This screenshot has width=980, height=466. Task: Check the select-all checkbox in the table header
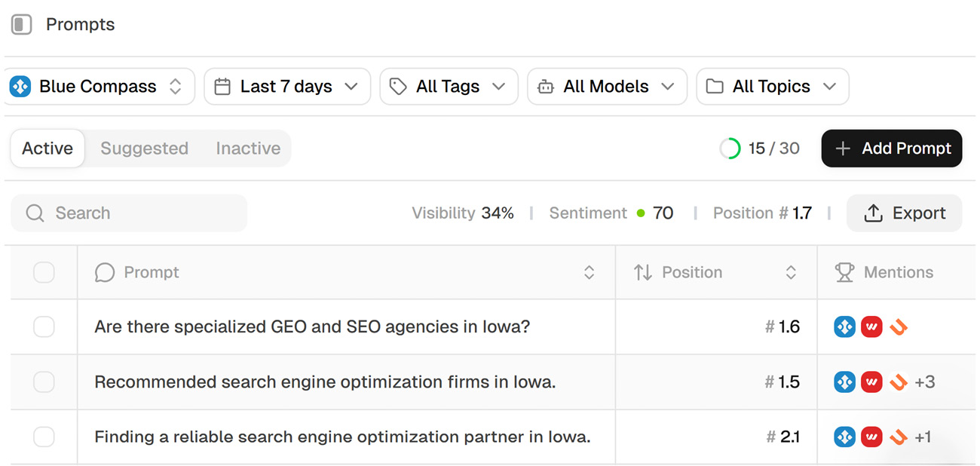[44, 272]
